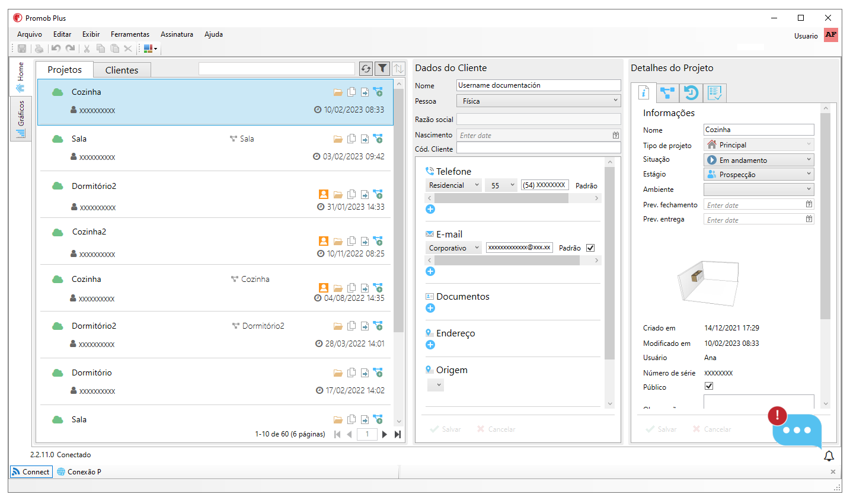850x504 pixels.
Task: Click orange user icon on Dormitório2 31/01/2023
Action: pyautogui.click(x=324, y=194)
